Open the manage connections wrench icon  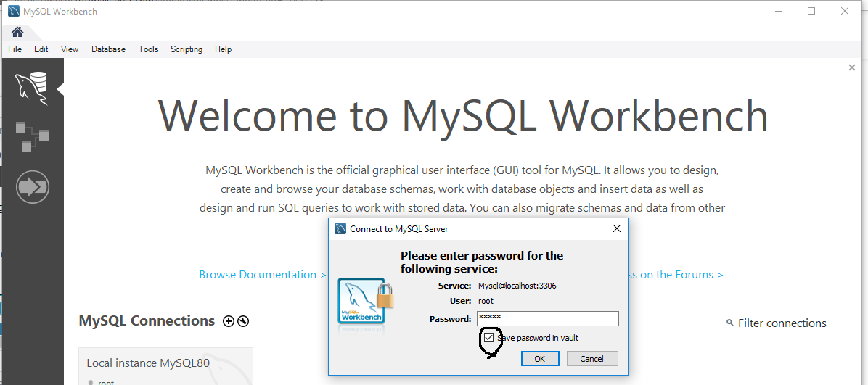tap(242, 320)
